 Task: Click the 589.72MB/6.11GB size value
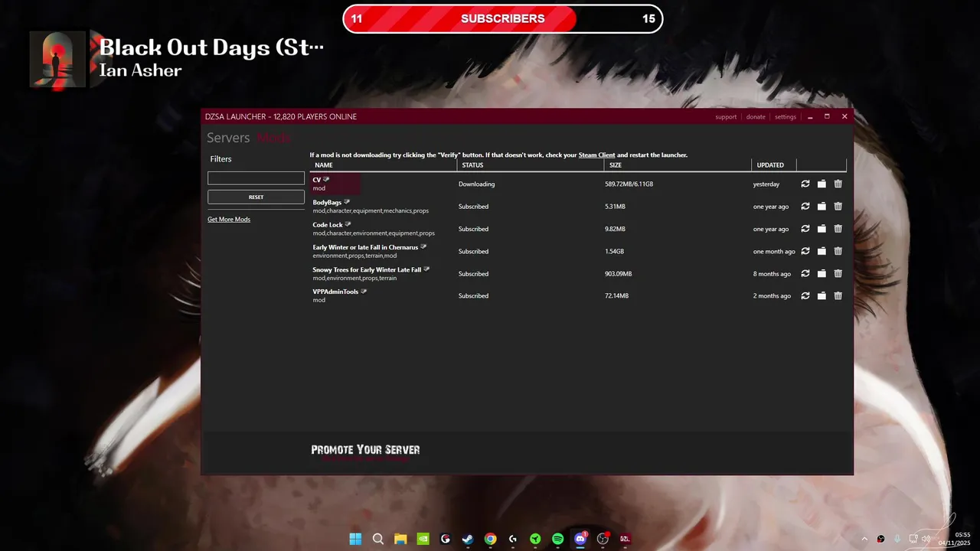[629, 184]
